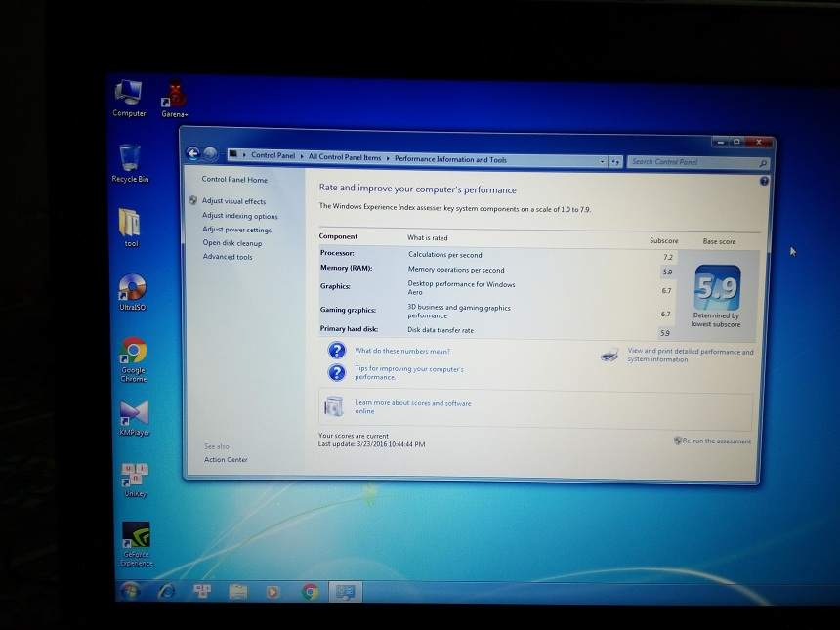Click the question mark icon beside 'What do these numbers mean?'
Screen dimensions: 840x630
336,351
